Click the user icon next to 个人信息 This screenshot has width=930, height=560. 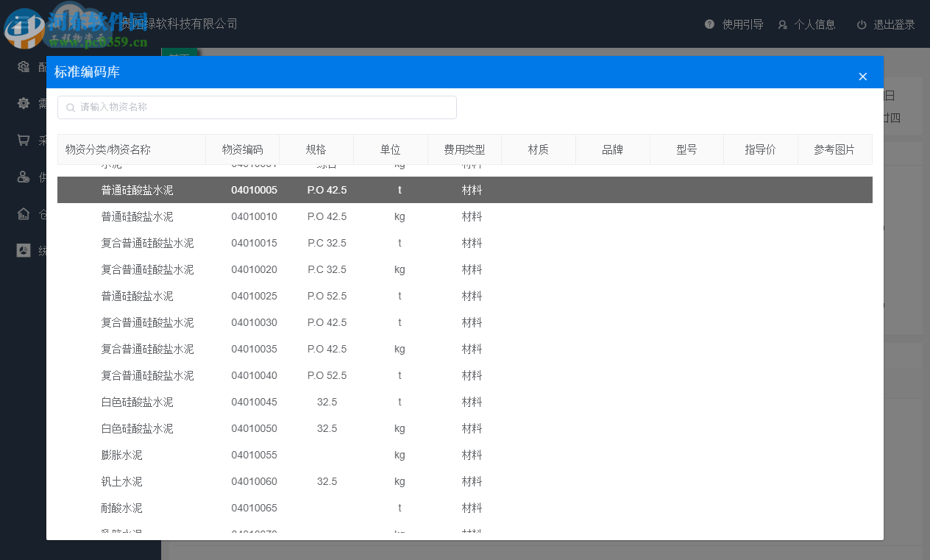click(781, 24)
